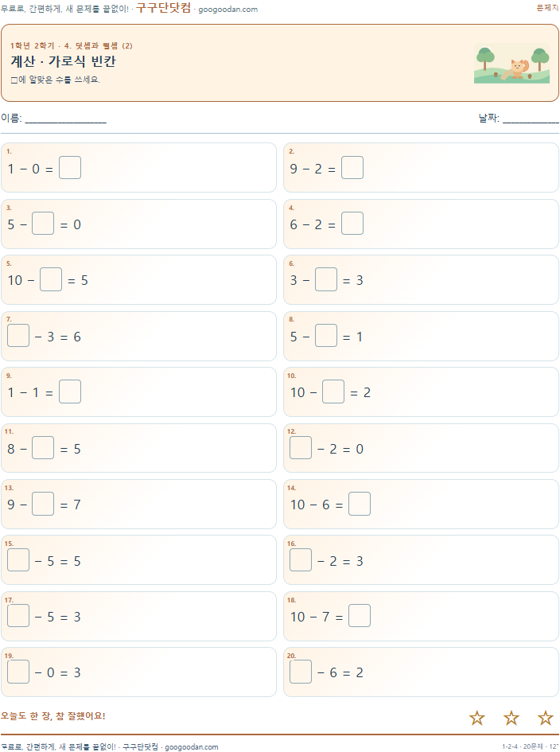Click the blank in □ − 2 = 0
This screenshot has height=752, width=560.
[301, 448]
